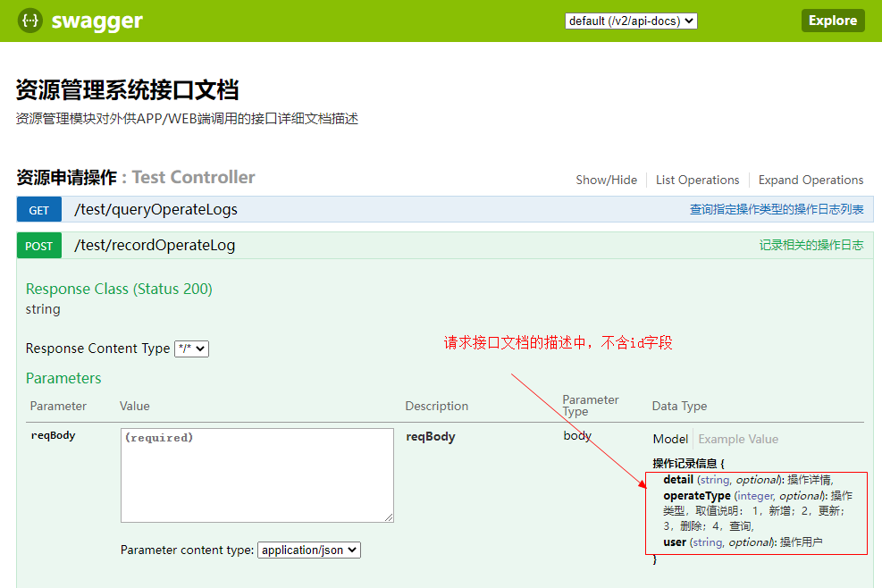Screen dimensions: 882x588
Task: Click the Data Type column header
Action: (679, 406)
